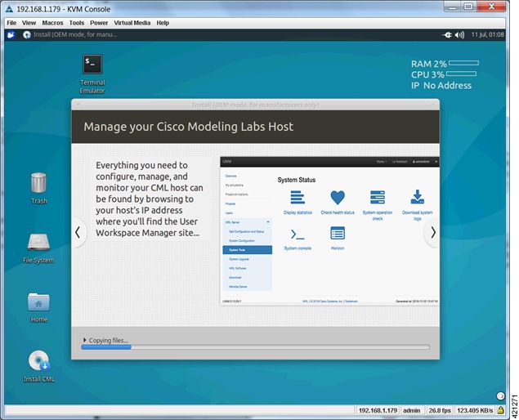Open the Virtual Media menu

click(132, 23)
